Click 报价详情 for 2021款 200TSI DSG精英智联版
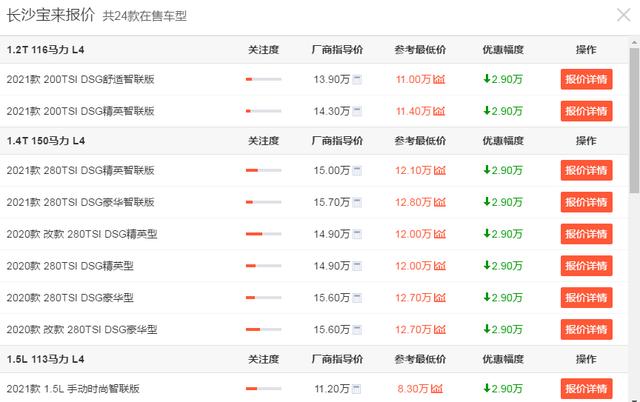The width and height of the screenshot is (640, 402). 586,111
